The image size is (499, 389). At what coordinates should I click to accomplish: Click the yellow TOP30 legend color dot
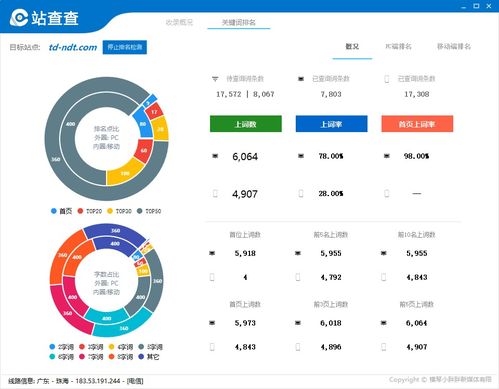tap(110, 211)
